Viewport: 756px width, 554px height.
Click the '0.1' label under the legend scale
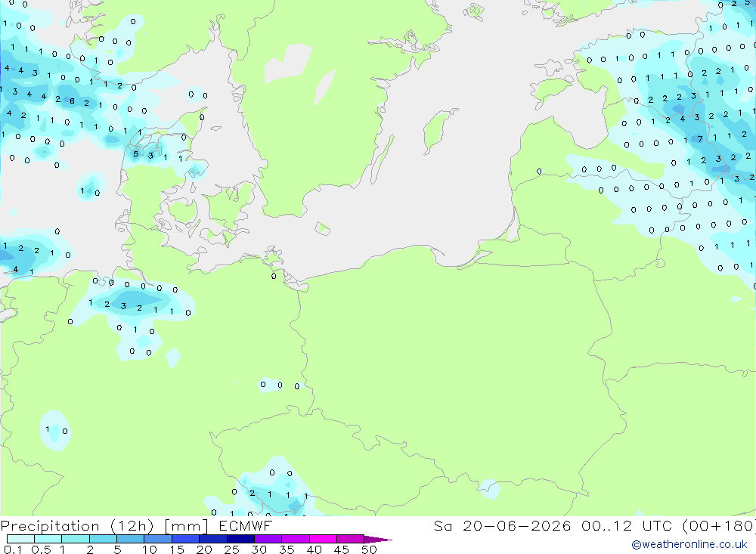pyautogui.click(x=13, y=549)
